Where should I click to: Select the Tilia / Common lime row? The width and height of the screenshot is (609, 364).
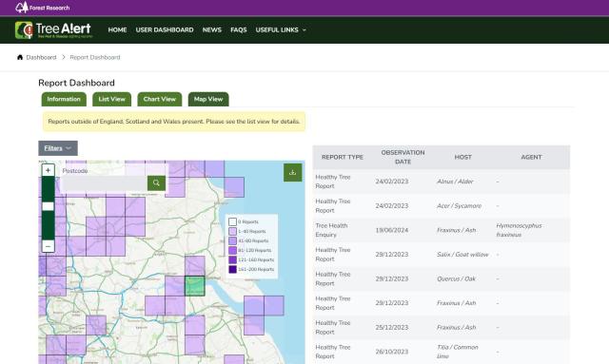click(x=442, y=352)
